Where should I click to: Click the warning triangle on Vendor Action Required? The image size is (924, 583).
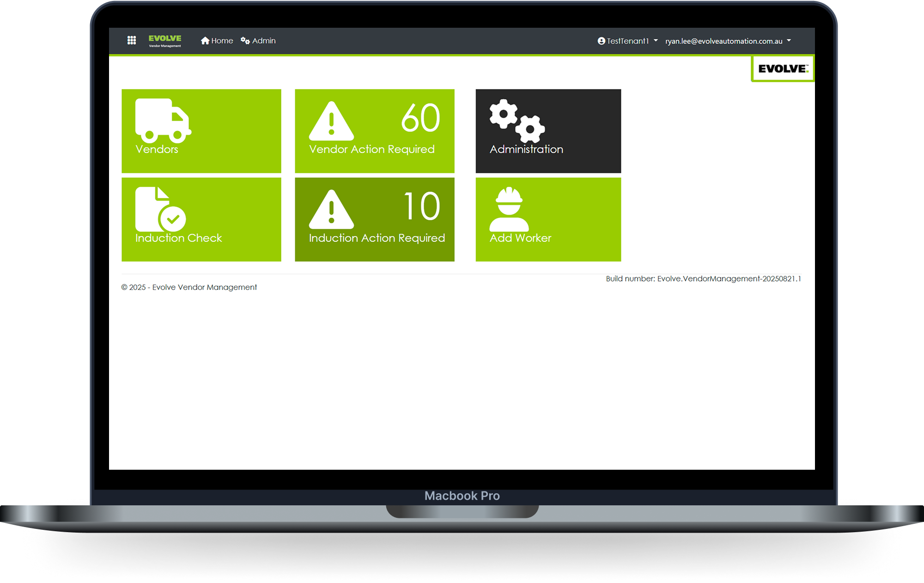tap(331, 121)
